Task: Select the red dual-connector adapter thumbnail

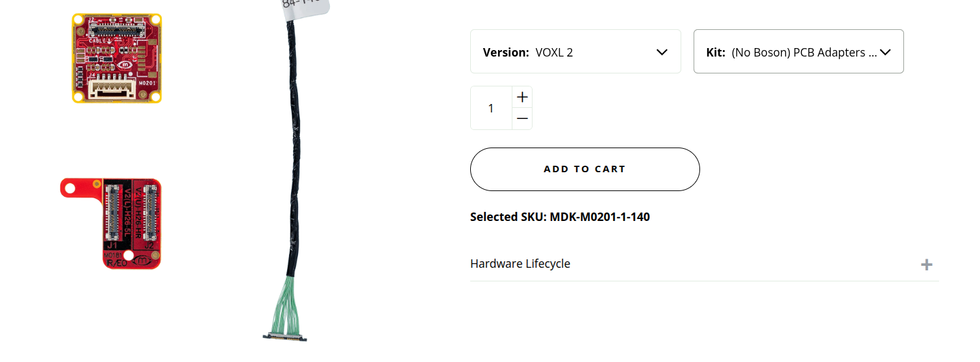Action: coord(117,224)
